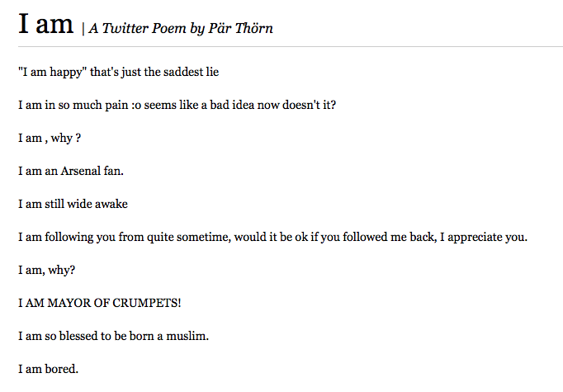Viewport: 563px width, 392px height.
Task: Click the horizontal divider under the title
Action: tap(291, 46)
